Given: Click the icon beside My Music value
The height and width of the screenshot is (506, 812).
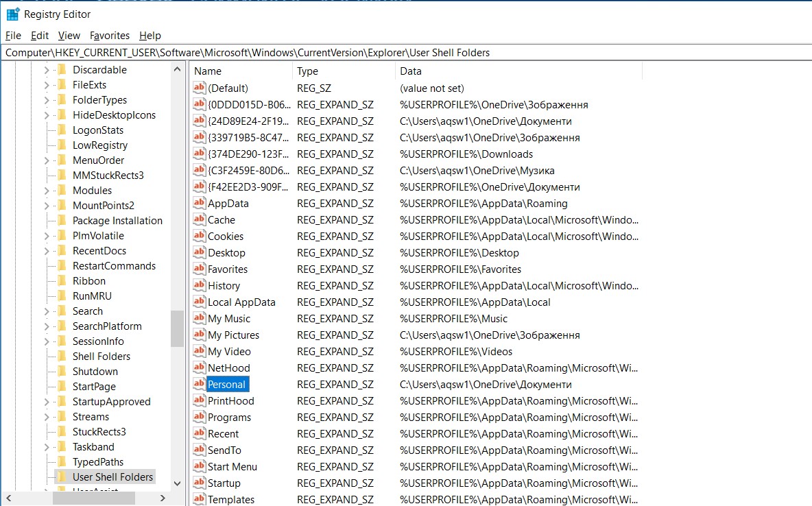Looking at the screenshot, I should click(x=200, y=318).
